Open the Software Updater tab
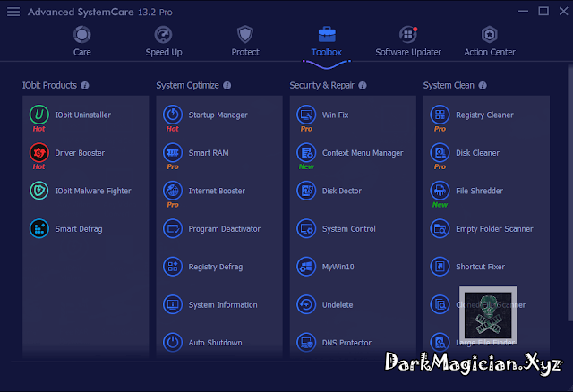The image size is (573, 392). click(x=408, y=41)
